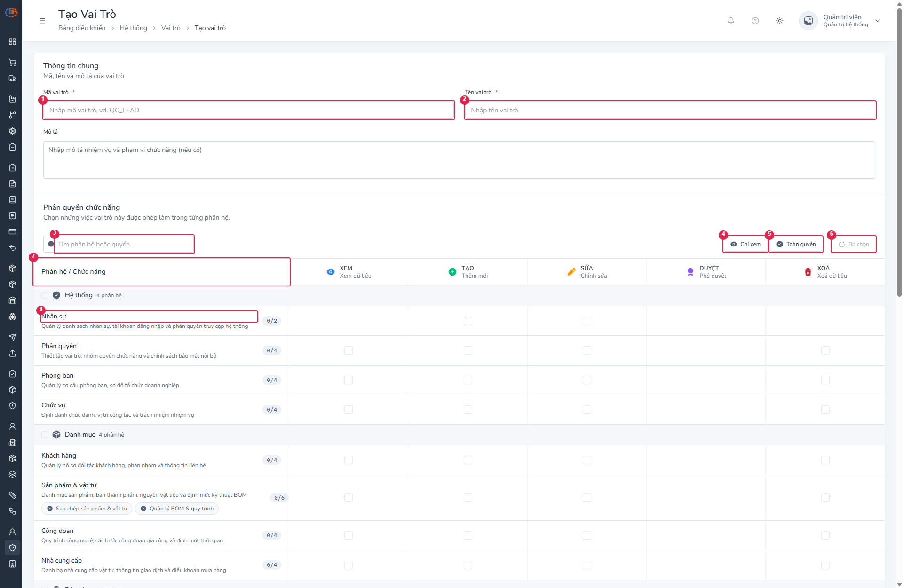Focus the Mã vai trò input field

click(x=248, y=110)
